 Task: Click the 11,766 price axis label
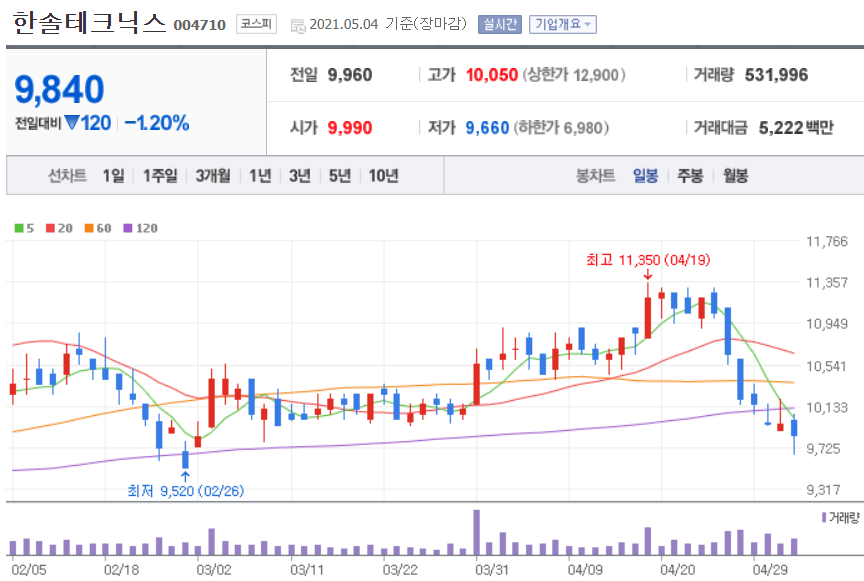827,241
